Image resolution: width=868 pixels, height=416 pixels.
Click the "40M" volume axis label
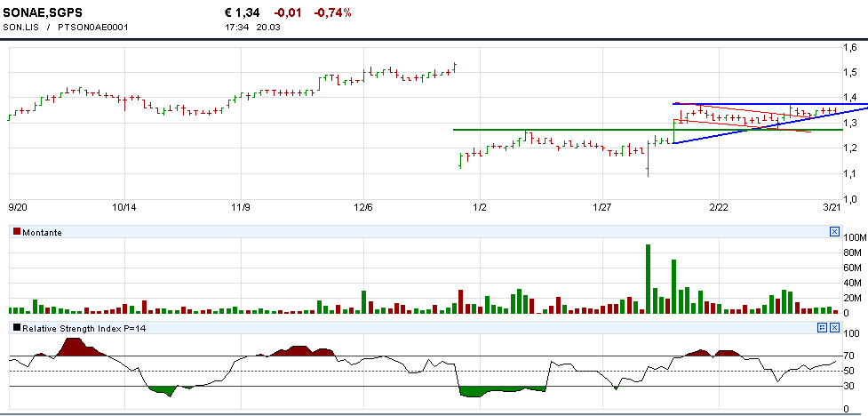[x=853, y=283]
